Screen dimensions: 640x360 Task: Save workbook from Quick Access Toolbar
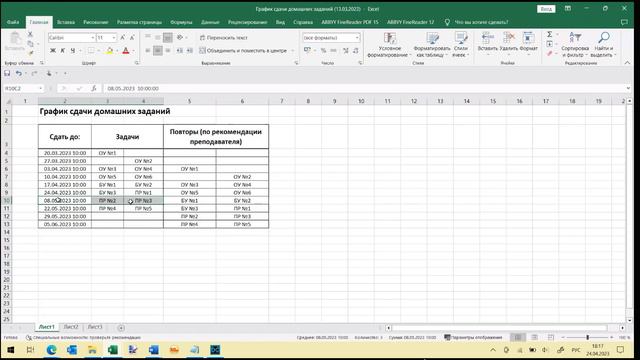7,73
